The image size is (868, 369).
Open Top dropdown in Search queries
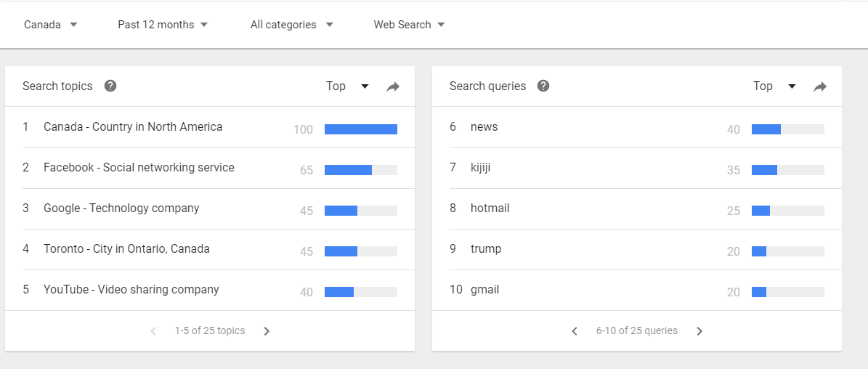(x=774, y=86)
